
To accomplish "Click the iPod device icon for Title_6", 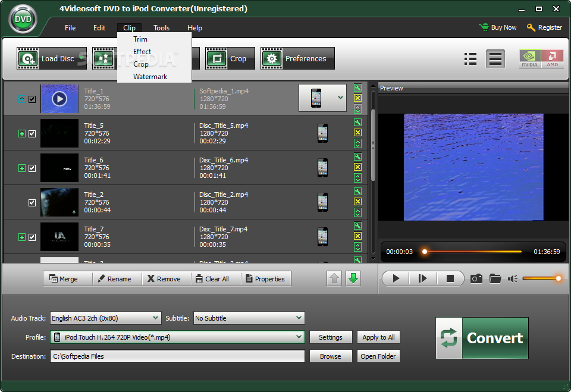I will [322, 168].
